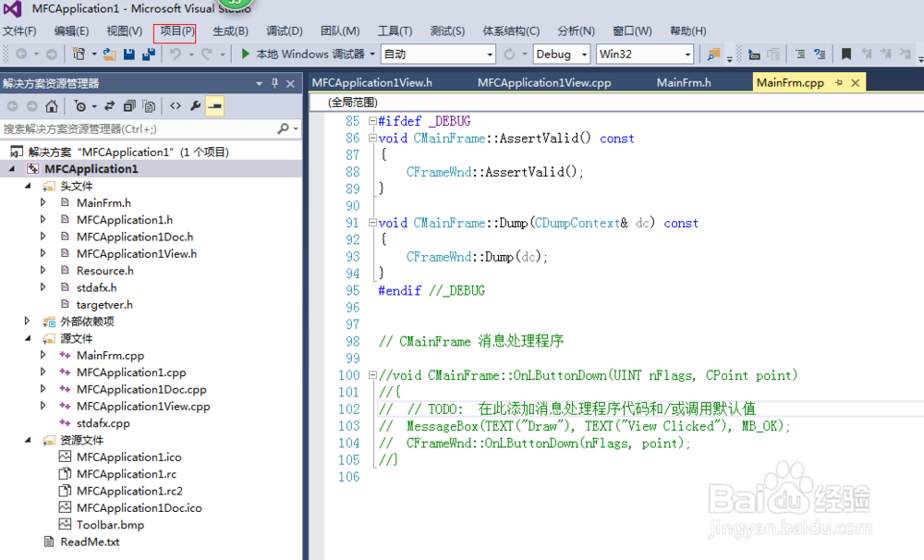This screenshot has height=560, width=924.
Task: Open the debugger selection dropdown arrow
Action: click(372, 55)
